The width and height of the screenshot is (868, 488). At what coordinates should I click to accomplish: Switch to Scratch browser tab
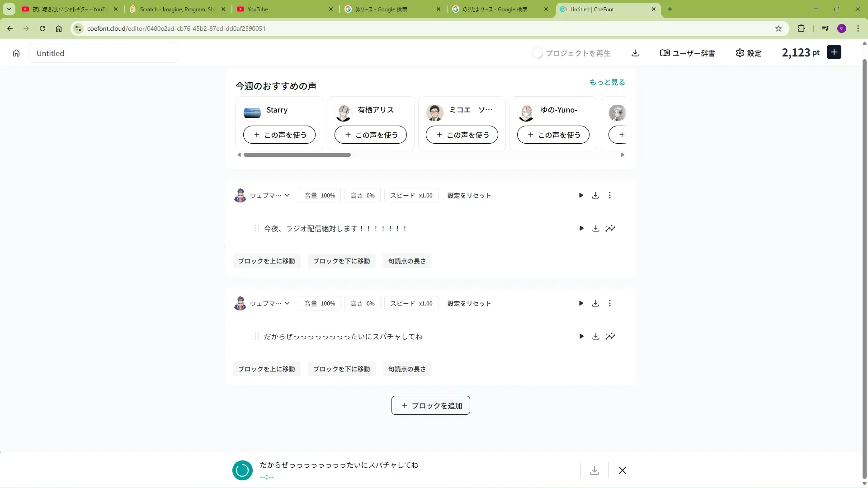tap(176, 9)
